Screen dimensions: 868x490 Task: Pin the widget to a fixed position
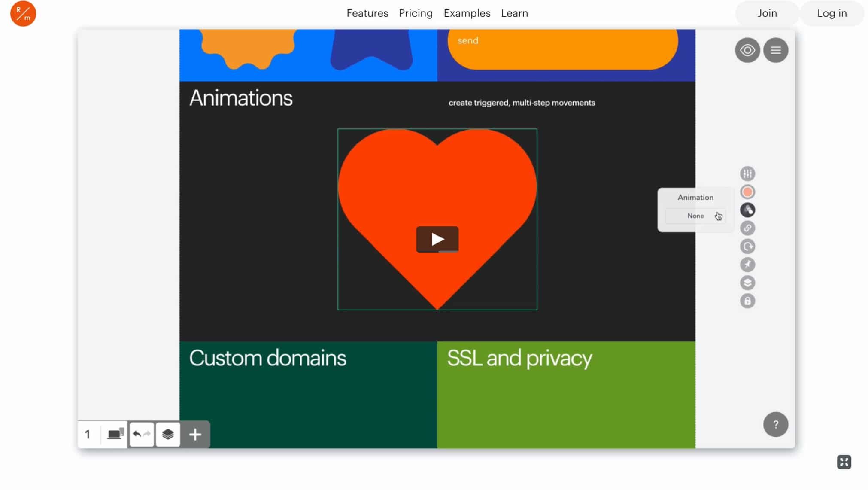click(747, 264)
